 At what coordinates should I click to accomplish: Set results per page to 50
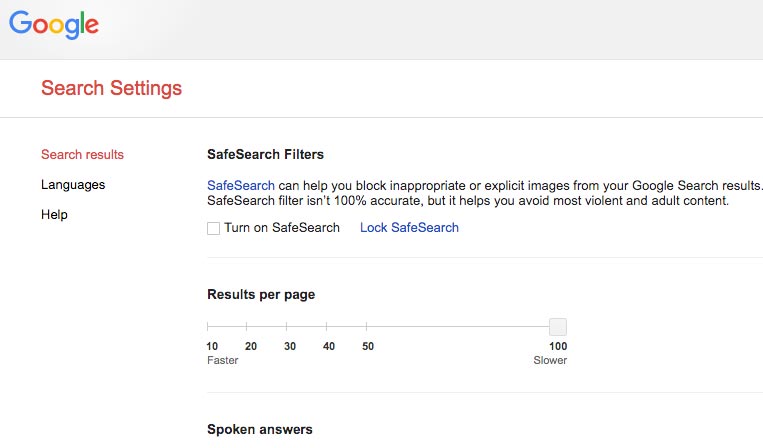366,326
